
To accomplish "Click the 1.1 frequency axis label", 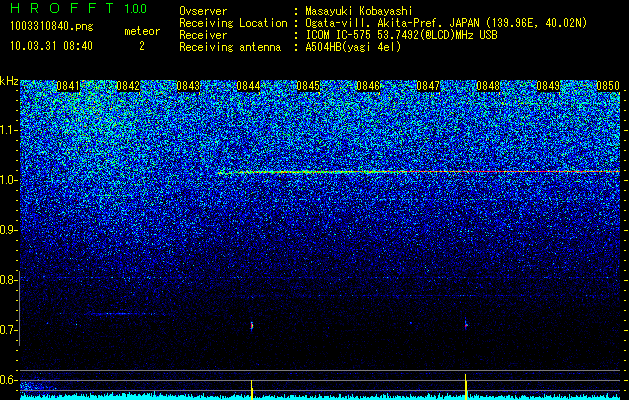I will (x=9, y=130).
